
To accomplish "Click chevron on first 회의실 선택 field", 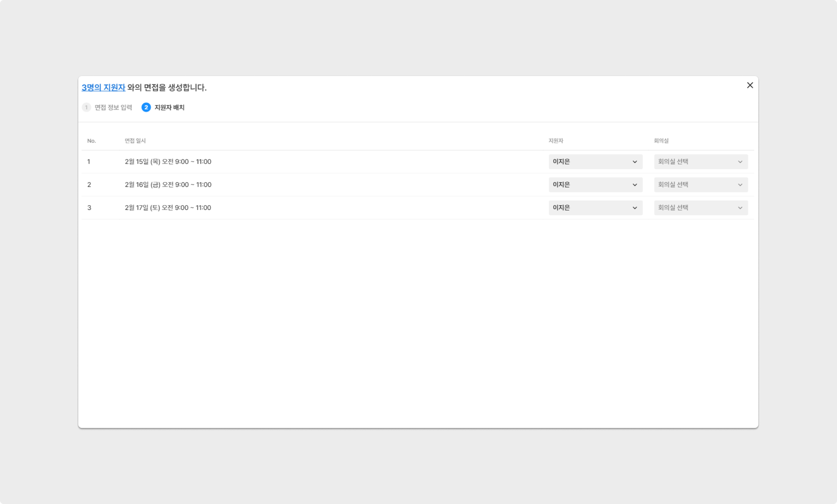I will tap(740, 162).
